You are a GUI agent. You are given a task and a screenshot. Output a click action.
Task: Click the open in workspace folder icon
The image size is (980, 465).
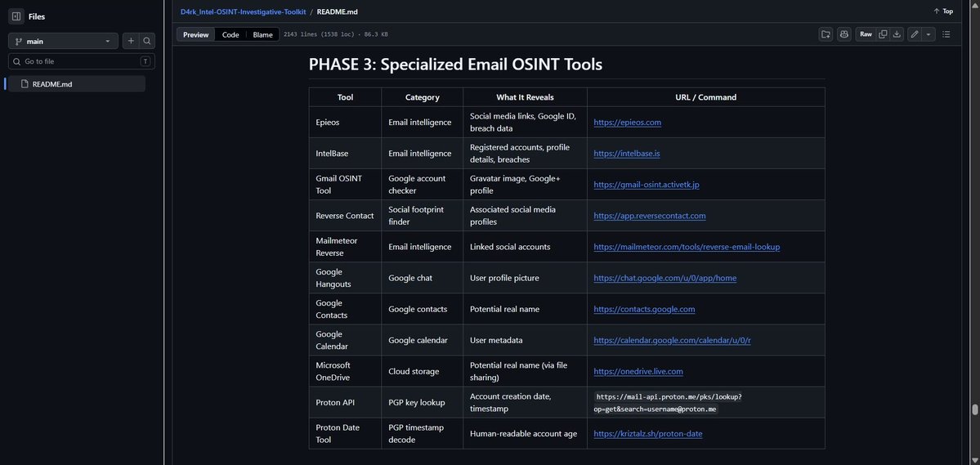coord(826,34)
